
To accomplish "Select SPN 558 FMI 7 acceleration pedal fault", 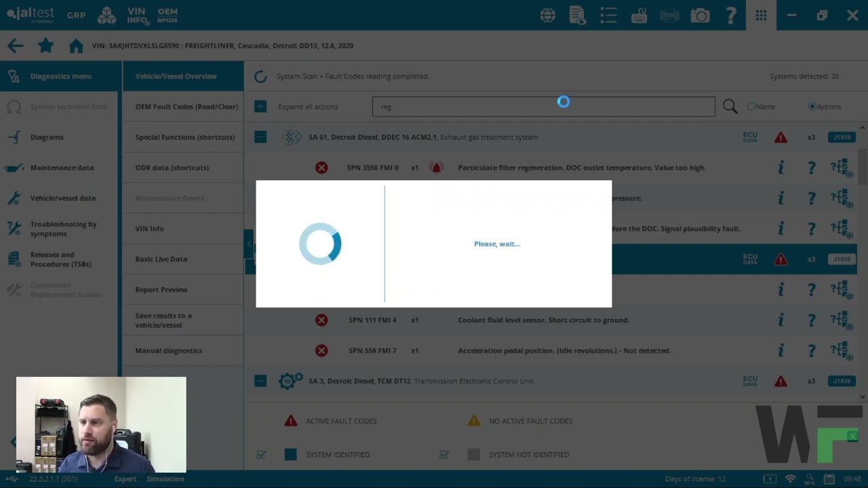I will tap(551, 350).
